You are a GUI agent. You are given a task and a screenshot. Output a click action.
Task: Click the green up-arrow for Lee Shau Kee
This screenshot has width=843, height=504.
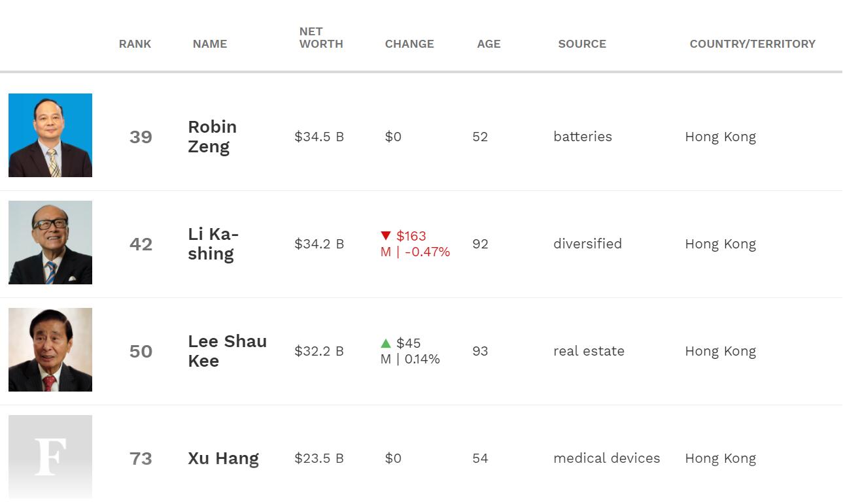coord(385,343)
